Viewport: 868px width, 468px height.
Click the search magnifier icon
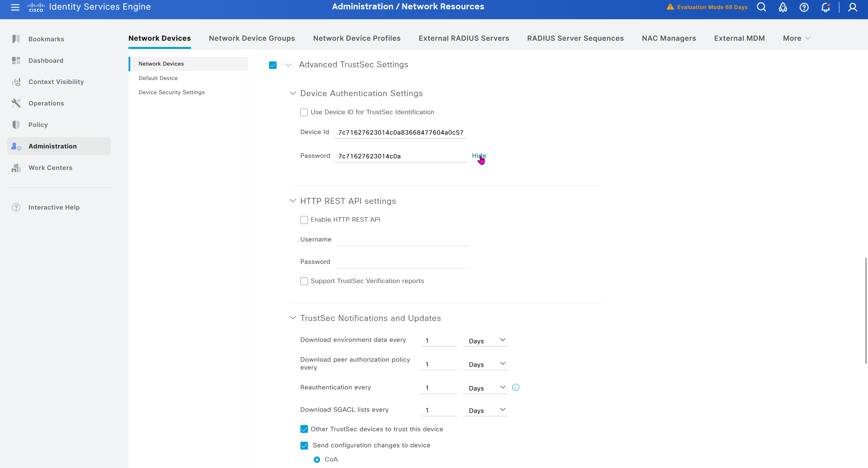[x=761, y=7]
